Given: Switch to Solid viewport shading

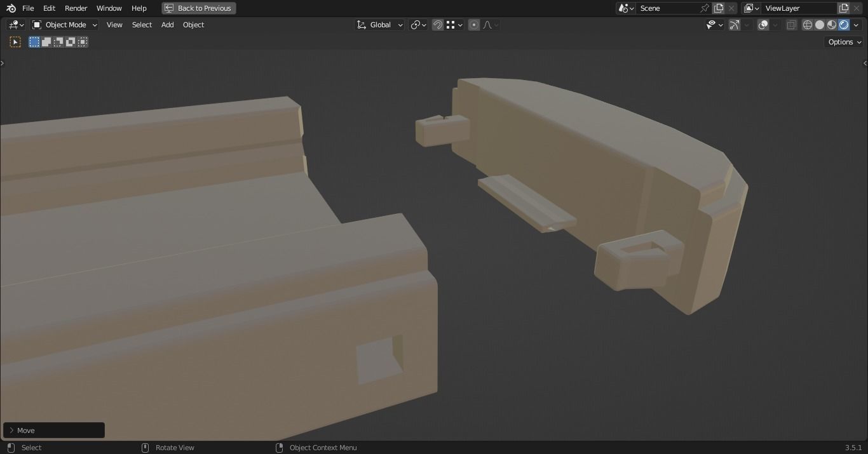Looking at the screenshot, I should 820,25.
